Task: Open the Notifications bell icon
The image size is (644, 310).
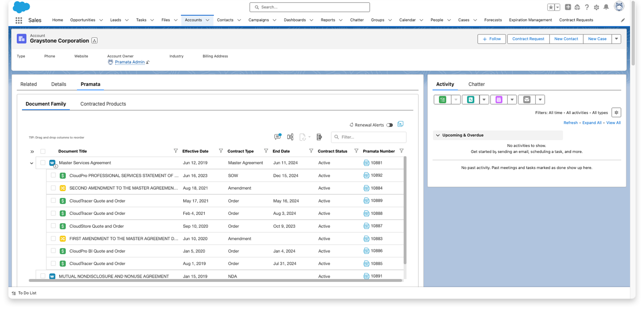Action: 606,7
